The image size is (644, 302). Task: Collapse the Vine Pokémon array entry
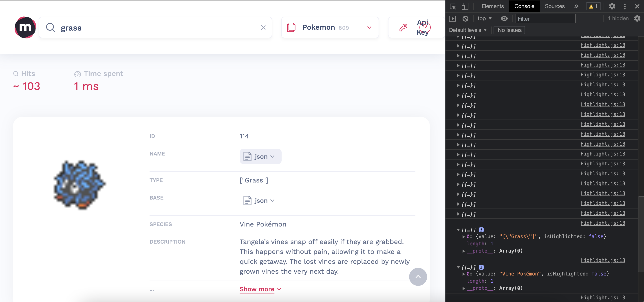click(x=458, y=267)
